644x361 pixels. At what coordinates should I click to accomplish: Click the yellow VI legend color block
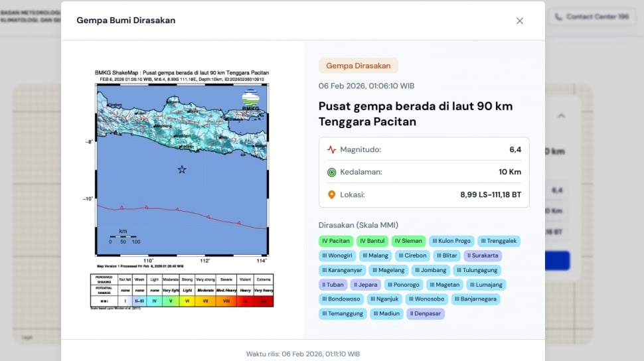tap(187, 301)
